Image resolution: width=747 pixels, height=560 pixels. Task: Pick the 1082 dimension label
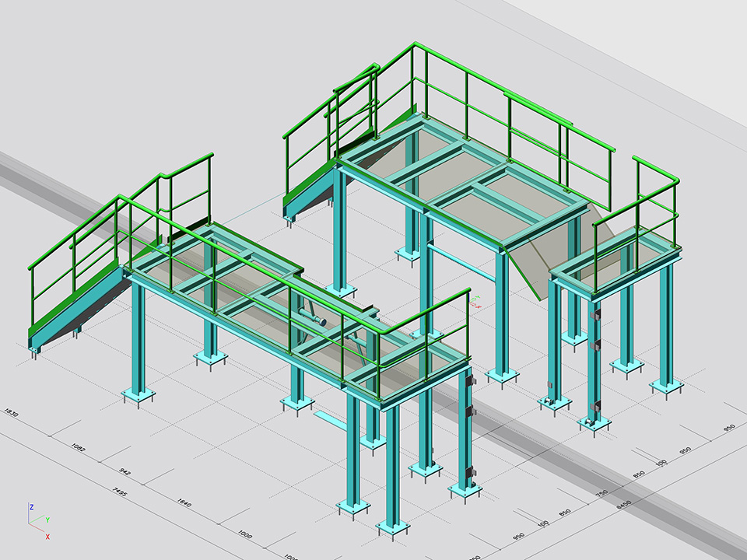click(x=76, y=448)
